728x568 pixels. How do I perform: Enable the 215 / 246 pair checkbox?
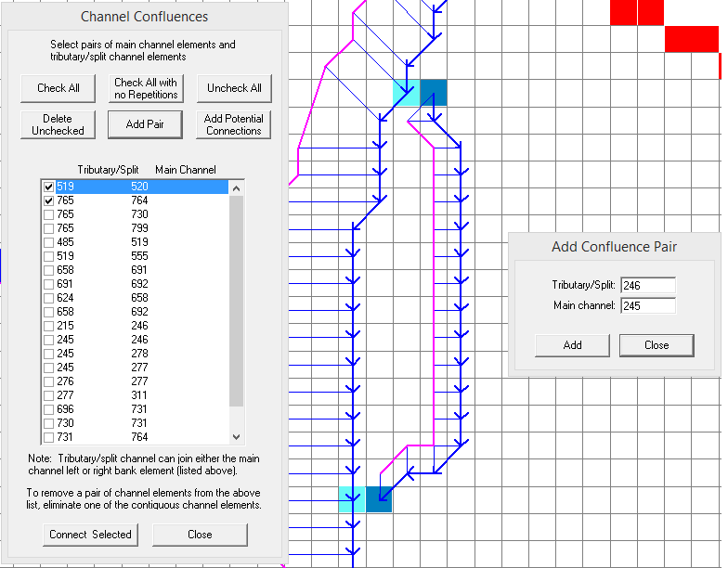pos(48,326)
